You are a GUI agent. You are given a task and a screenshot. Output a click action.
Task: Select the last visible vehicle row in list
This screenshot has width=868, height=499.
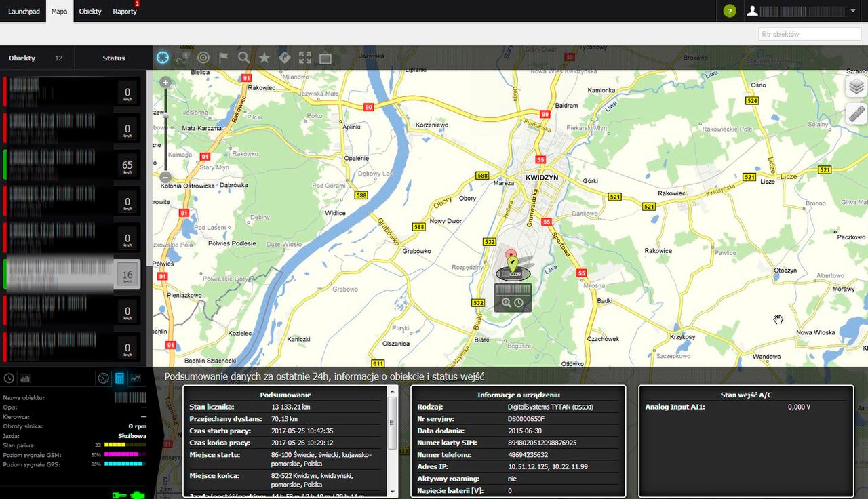tap(73, 347)
